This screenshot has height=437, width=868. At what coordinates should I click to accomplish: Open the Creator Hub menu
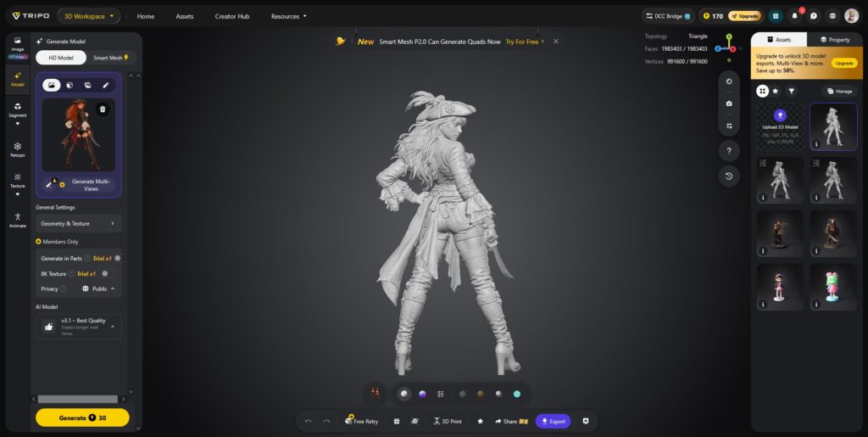[x=232, y=16]
